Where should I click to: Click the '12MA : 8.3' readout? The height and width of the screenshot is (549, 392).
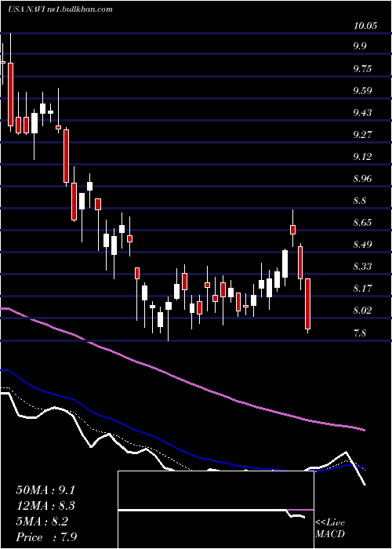tap(45, 505)
